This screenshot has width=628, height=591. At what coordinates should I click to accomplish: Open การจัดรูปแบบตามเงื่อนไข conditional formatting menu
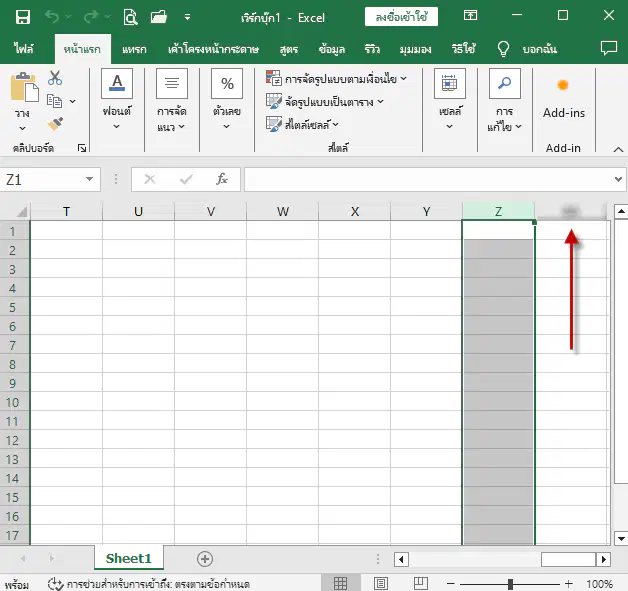pyautogui.click(x=336, y=78)
